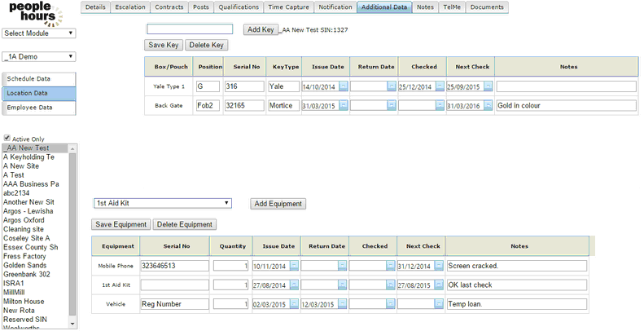Switch to the Time Capture tab
The image size is (644, 331).
288,7
